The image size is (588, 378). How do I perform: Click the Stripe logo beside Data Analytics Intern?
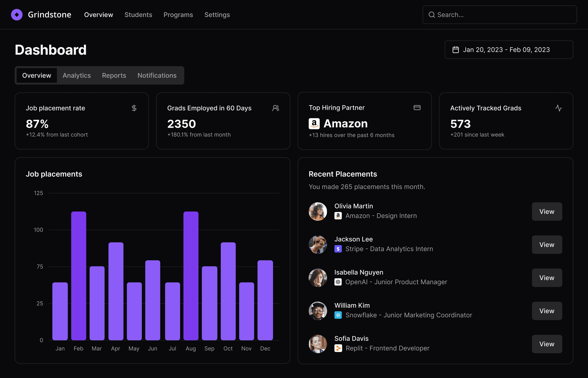(338, 249)
